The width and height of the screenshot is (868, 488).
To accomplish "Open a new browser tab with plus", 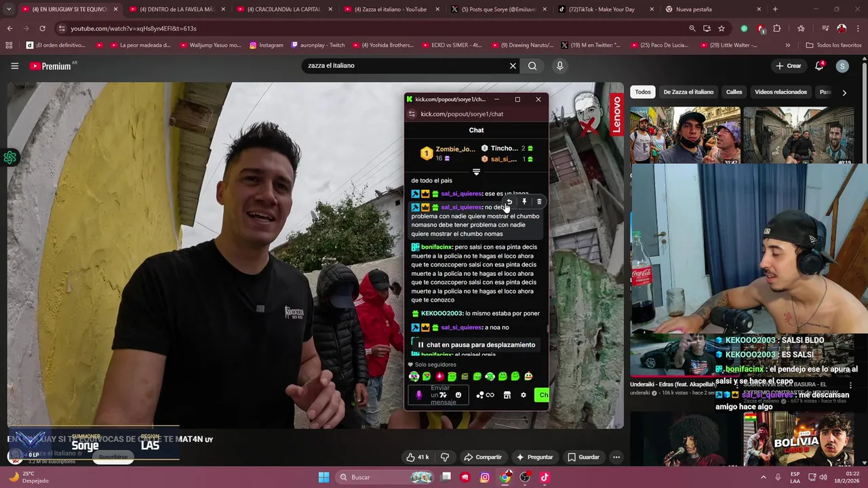I will coord(775,9).
